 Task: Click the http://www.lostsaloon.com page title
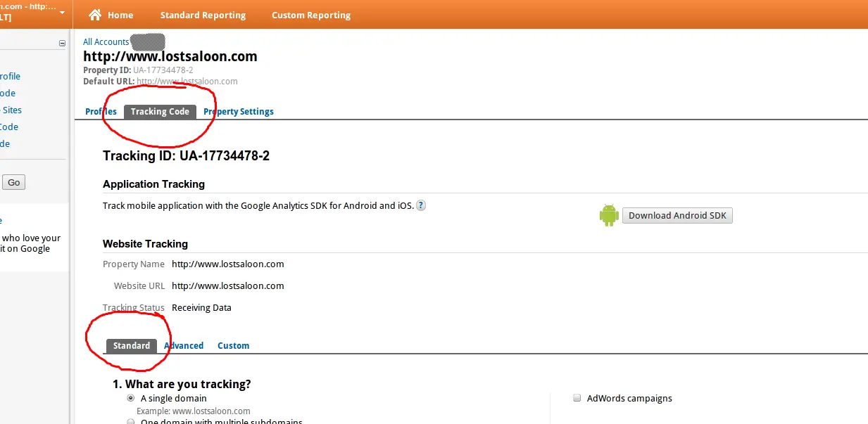170,56
